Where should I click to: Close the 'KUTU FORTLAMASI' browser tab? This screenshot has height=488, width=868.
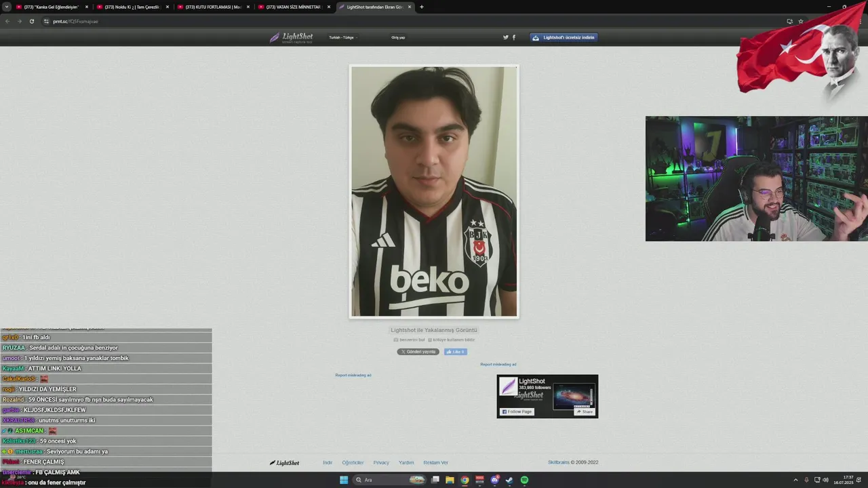point(248,7)
